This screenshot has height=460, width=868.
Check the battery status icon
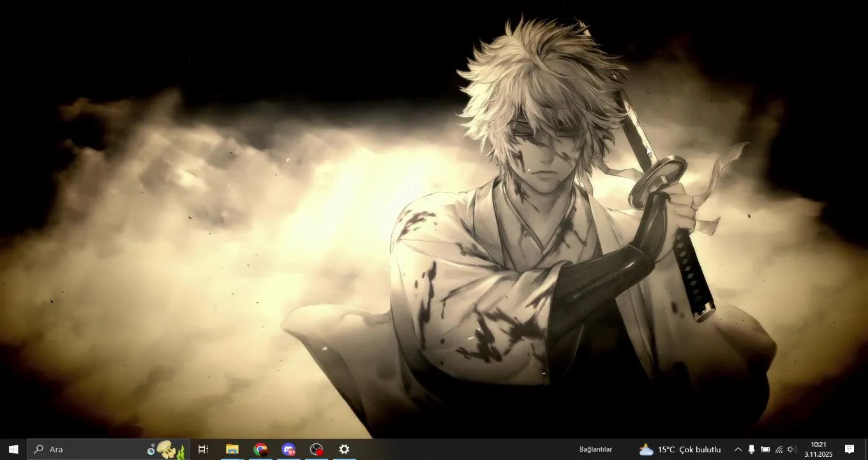pos(765,449)
